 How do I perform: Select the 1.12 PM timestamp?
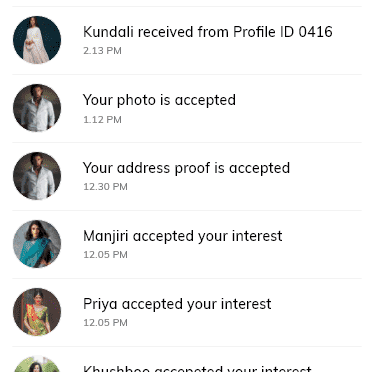102,119
